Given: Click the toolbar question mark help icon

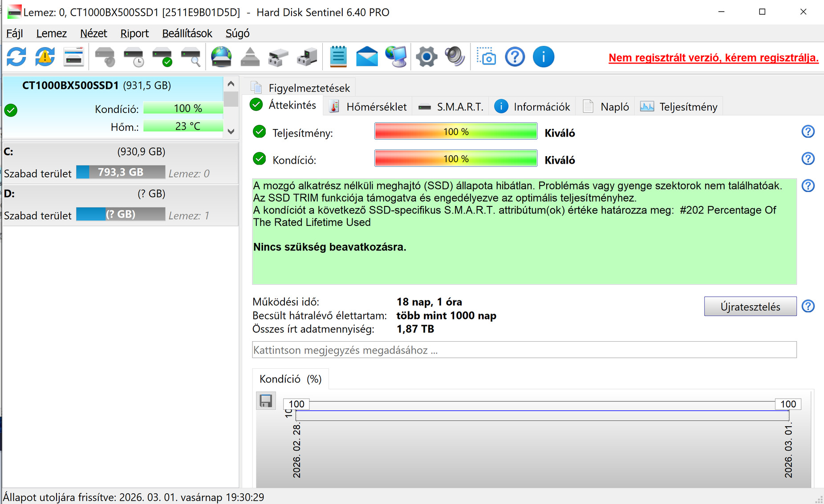Looking at the screenshot, I should 515,57.
